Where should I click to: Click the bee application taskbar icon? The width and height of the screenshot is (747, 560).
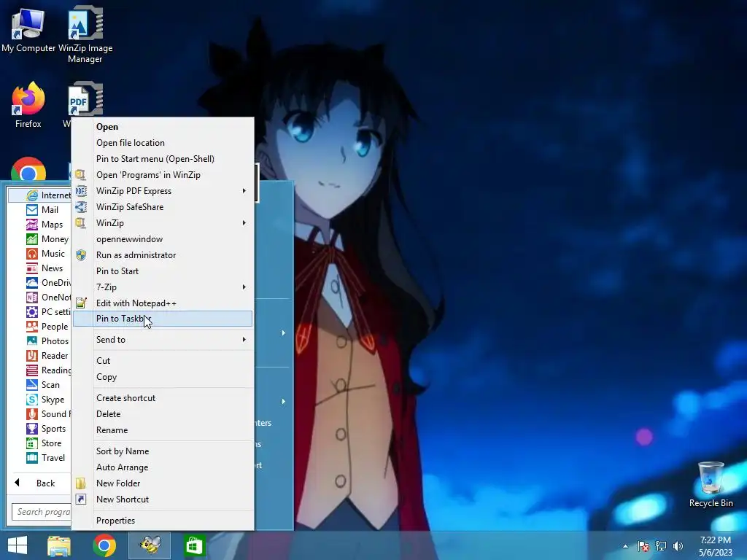150,545
